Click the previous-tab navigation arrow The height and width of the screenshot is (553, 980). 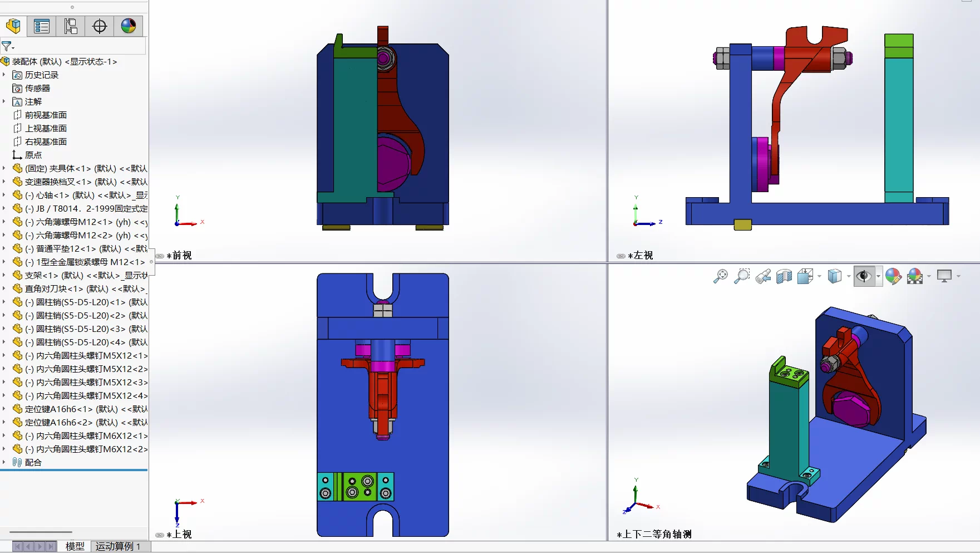click(29, 547)
